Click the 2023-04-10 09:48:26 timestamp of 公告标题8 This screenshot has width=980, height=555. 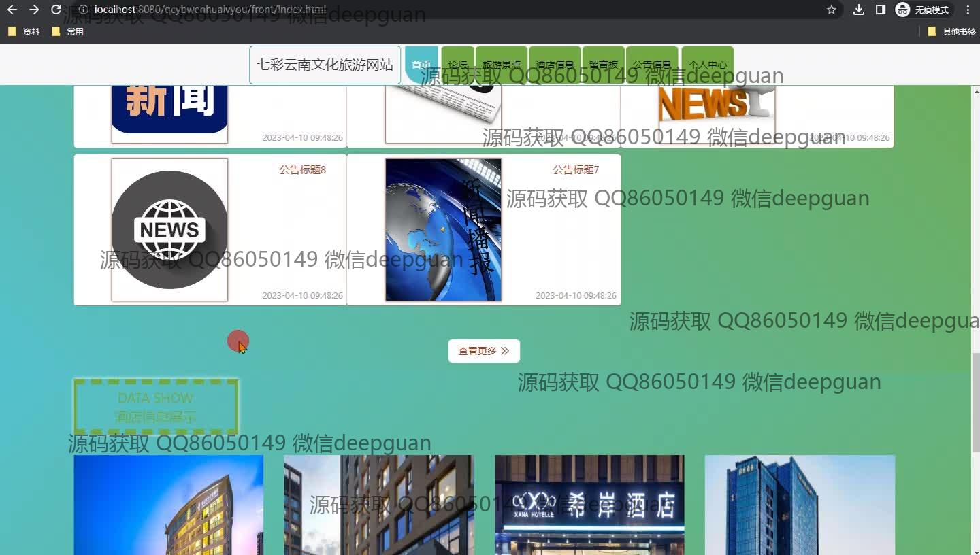pyautogui.click(x=302, y=296)
